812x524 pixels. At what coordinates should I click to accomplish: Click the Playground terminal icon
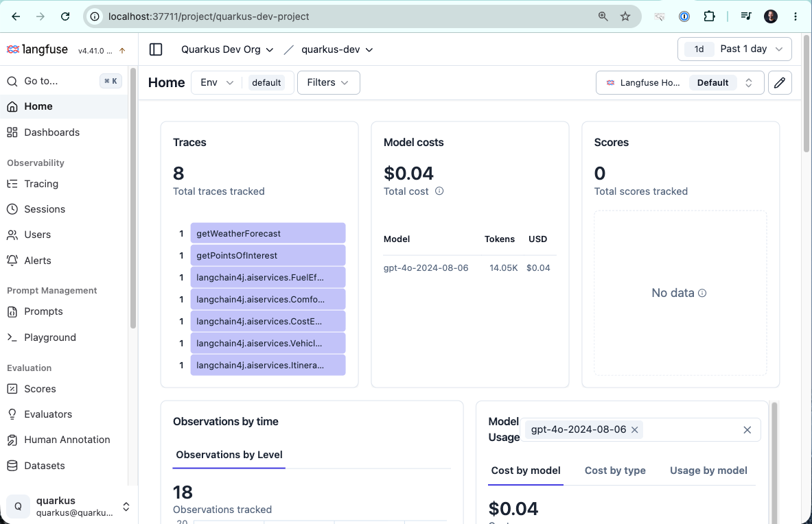(12, 337)
